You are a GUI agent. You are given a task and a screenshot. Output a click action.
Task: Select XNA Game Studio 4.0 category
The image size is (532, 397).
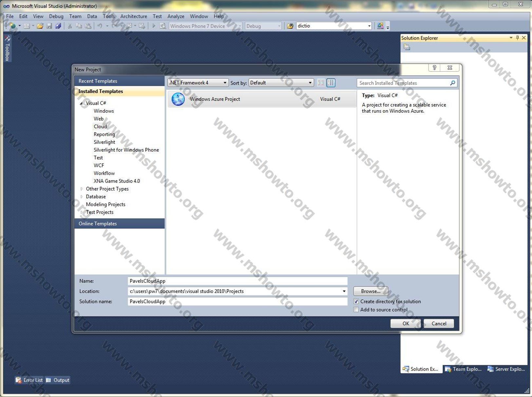click(x=117, y=181)
